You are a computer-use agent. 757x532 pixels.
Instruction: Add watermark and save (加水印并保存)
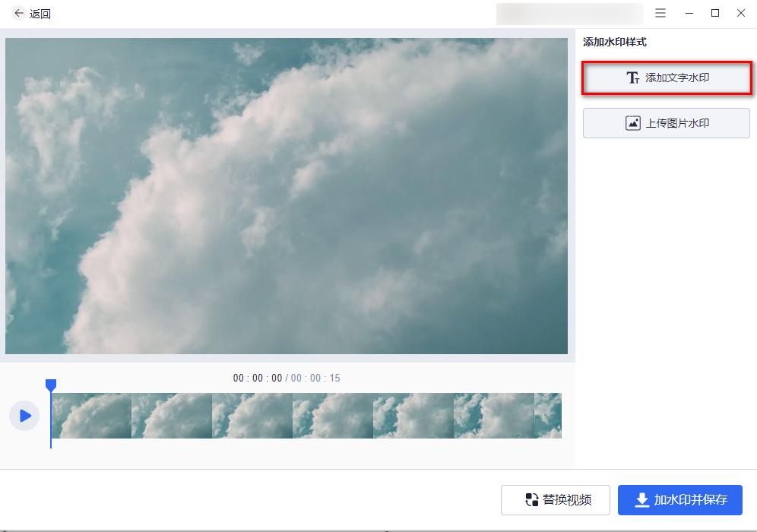pos(679,499)
